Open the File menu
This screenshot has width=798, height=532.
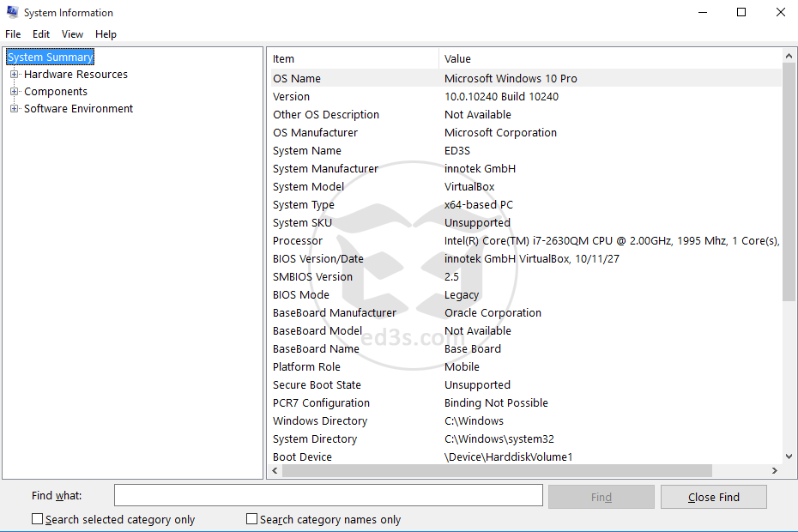pos(13,34)
